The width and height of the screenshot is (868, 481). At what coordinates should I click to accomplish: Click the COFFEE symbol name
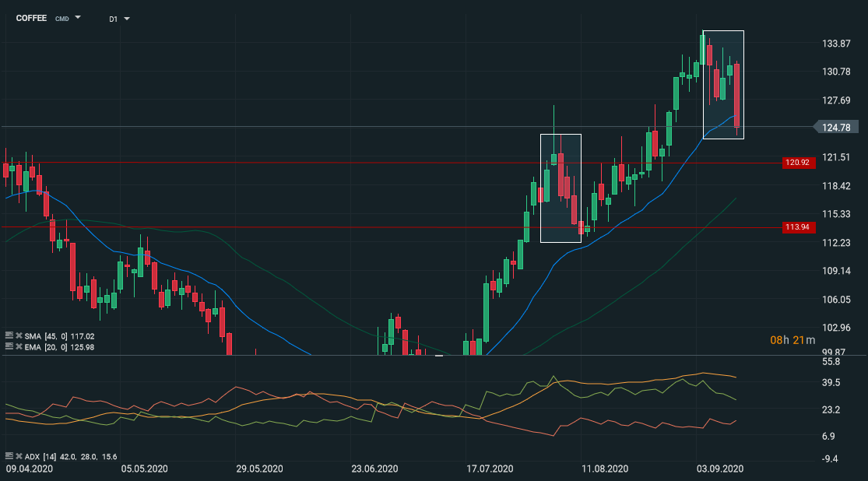coord(31,18)
